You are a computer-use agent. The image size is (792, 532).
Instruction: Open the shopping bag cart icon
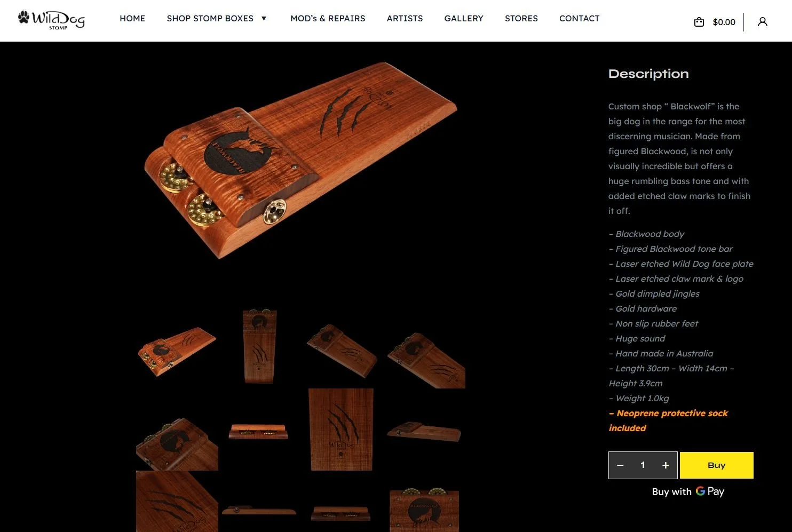click(x=699, y=22)
